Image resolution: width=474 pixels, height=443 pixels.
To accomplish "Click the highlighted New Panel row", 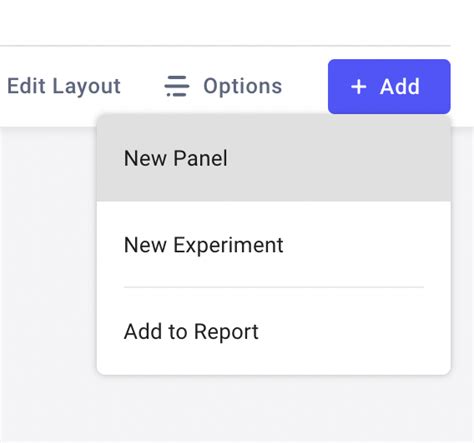I will point(273,158).
